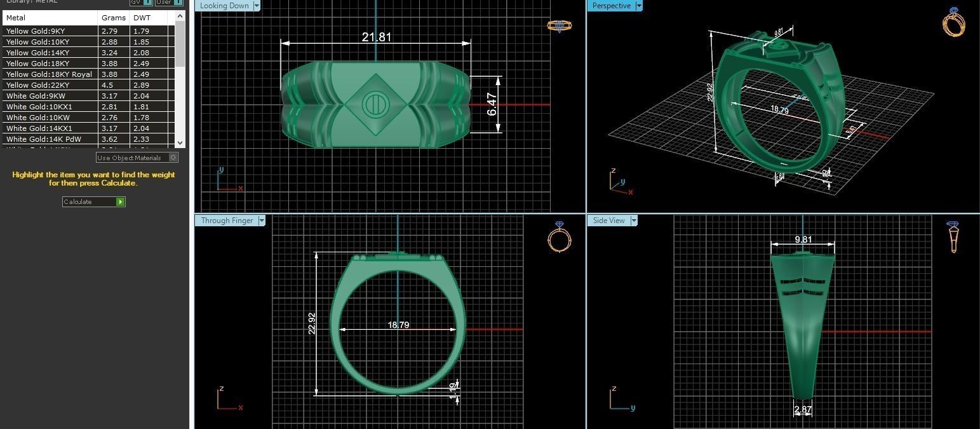Click the 2.89 DWT value for 22KY
The image size is (980, 429).
point(141,85)
